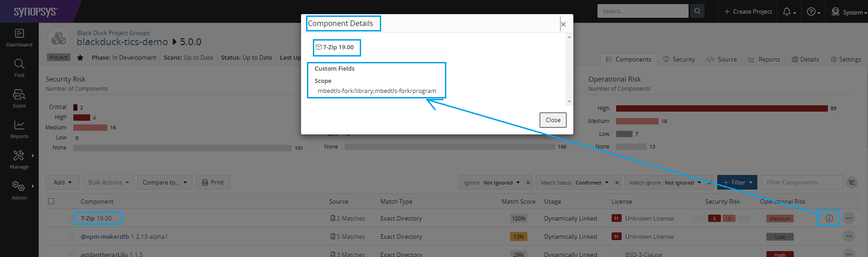The image size is (868, 257).
Task: Open the Black Duck Project Groups link
Action: point(113,33)
